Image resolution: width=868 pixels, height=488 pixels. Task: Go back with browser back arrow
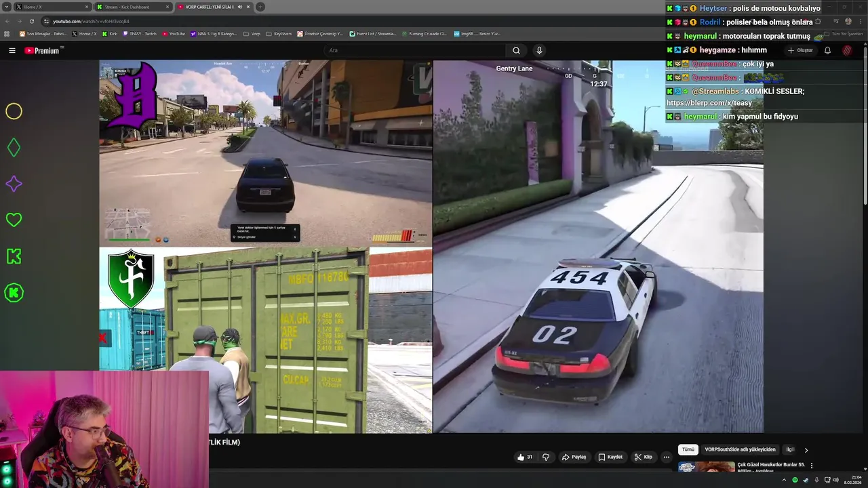pyautogui.click(x=7, y=21)
